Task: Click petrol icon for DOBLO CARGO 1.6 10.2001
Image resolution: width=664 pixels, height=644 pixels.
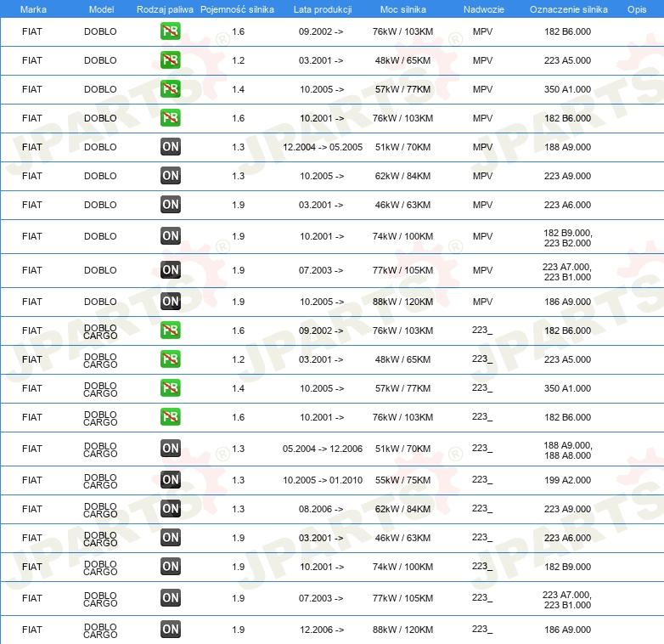Action: tap(170, 416)
